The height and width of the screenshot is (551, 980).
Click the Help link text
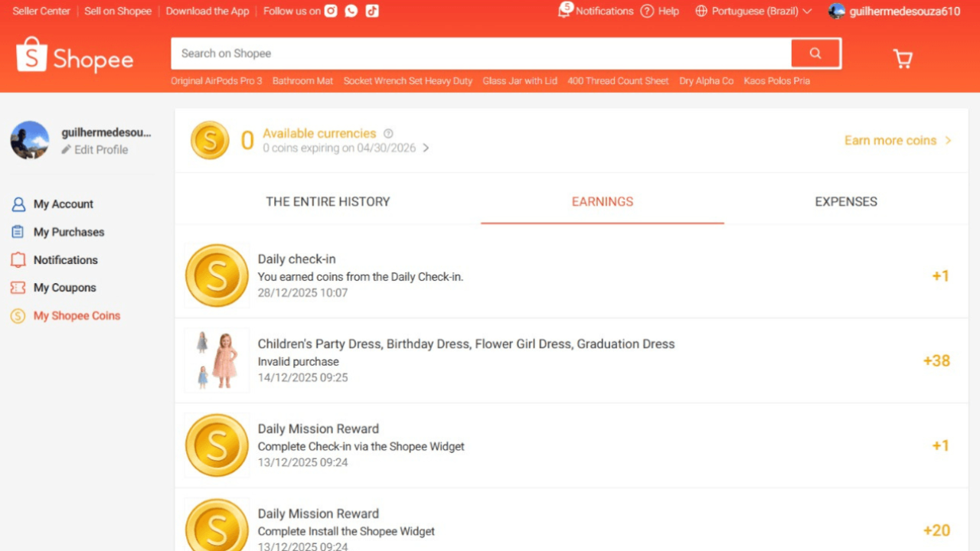(x=668, y=11)
